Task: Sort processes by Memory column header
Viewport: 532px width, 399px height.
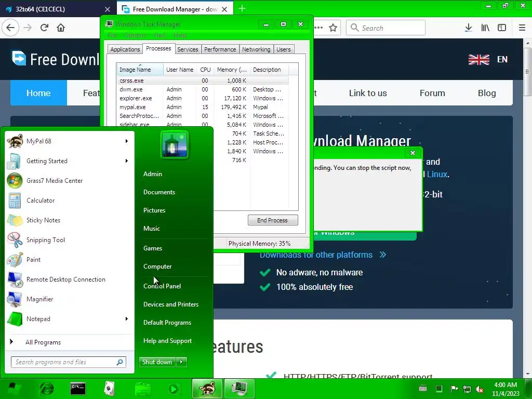Action: coord(232,70)
